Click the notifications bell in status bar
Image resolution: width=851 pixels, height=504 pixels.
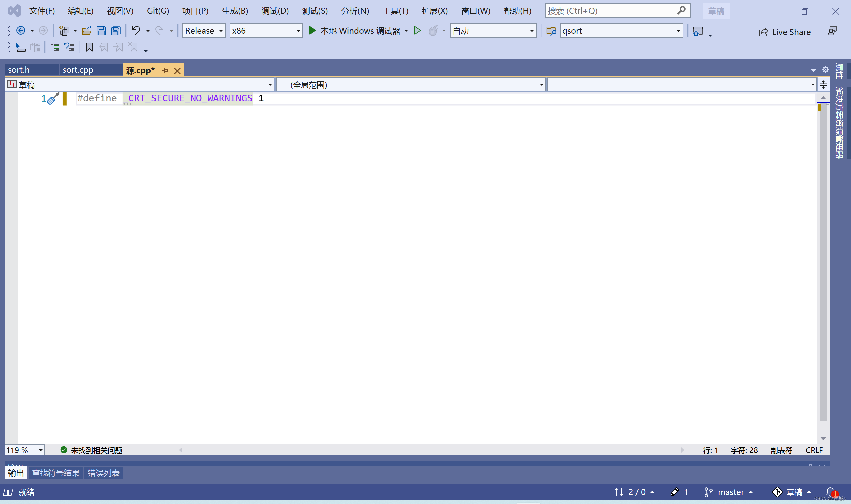point(830,492)
